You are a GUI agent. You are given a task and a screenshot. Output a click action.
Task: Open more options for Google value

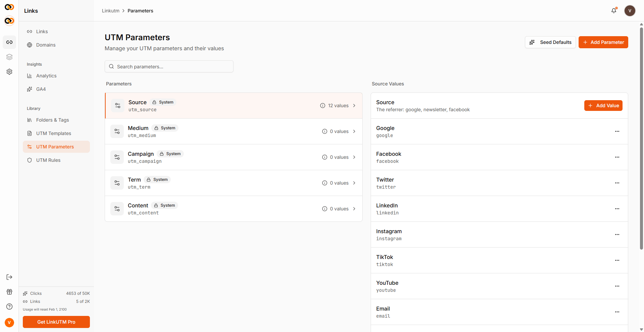617,131
